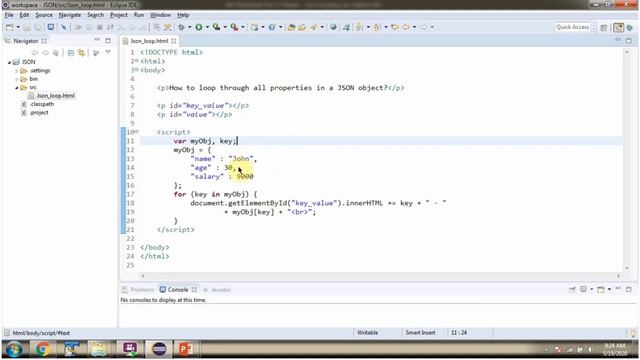Click the Open Task toolbar icon
640x360 pixels.
click(302, 27)
